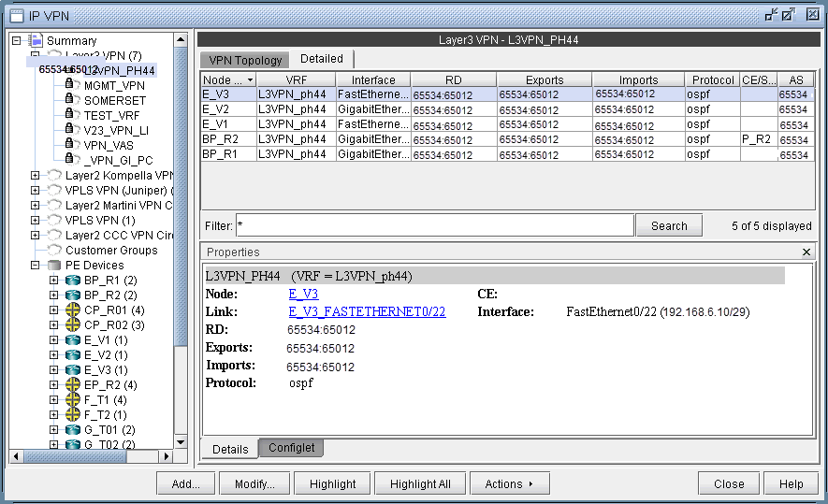This screenshot has height=504, width=828.
Task: Switch to the VPN Topology tab
Action: pos(245,60)
